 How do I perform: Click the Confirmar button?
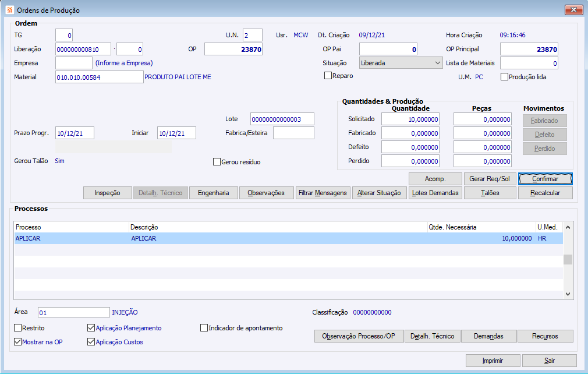pyautogui.click(x=546, y=179)
